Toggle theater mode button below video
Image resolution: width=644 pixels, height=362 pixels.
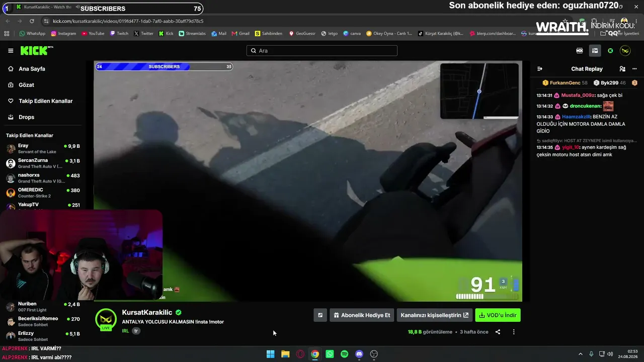coord(320,315)
